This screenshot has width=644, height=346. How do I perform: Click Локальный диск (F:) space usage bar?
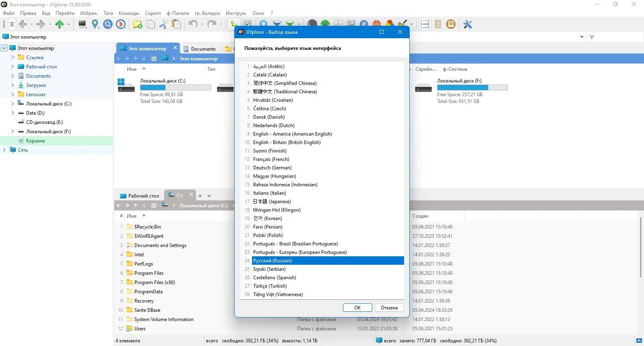tap(473, 87)
